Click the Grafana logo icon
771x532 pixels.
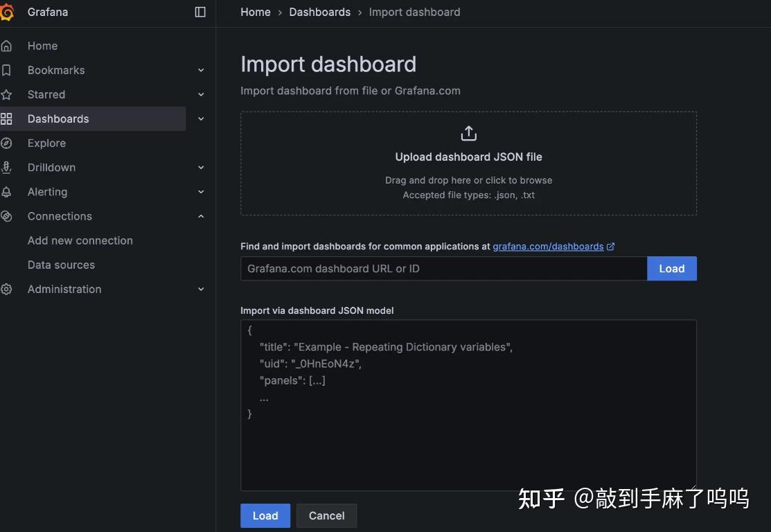point(7,12)
